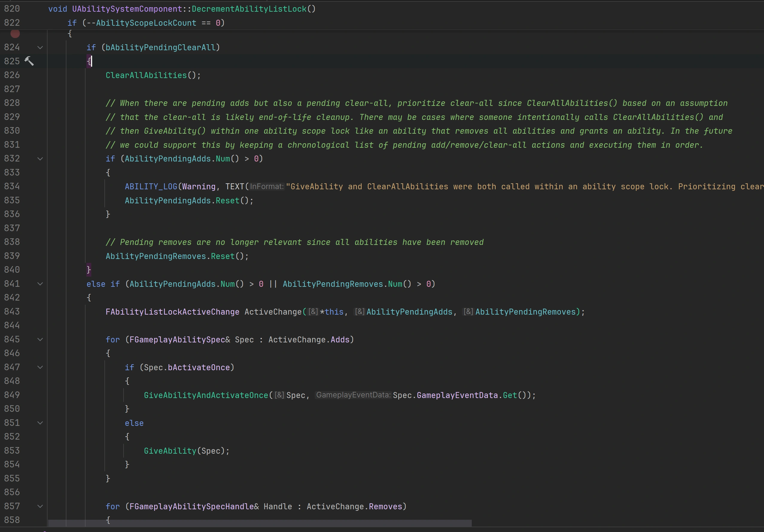Fold the AbilityPendingAdds.Num() block at line 832
This screenshot has width=764, height=532.
[40, 159]
